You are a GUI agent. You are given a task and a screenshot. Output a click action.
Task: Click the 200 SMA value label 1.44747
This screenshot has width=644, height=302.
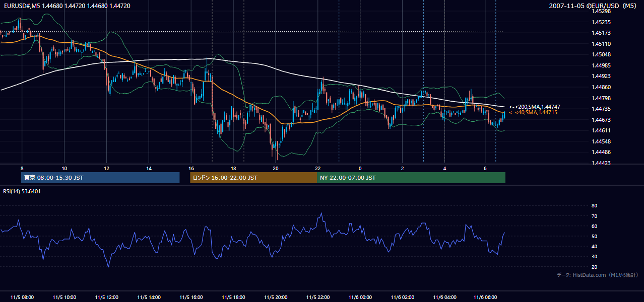[x=535, y=107]
